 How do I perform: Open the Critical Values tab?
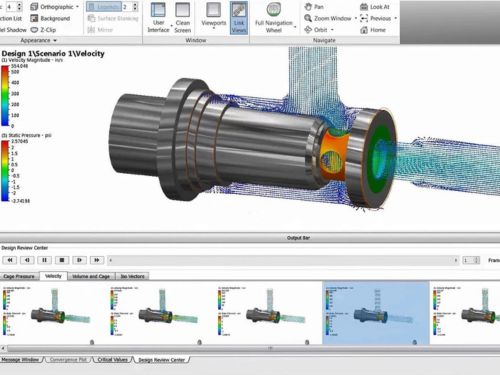pos(113,360)
